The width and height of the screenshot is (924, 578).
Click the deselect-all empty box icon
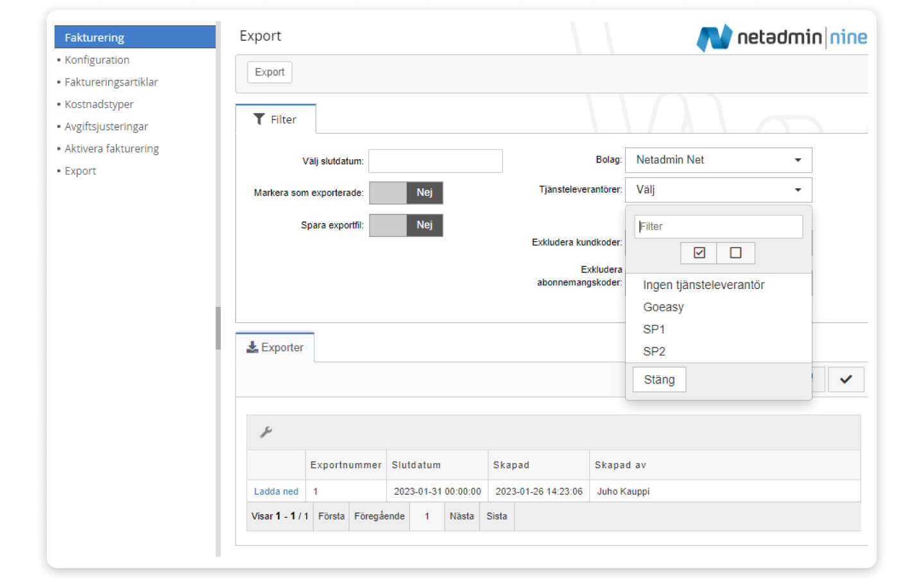[x=735, y=253]
